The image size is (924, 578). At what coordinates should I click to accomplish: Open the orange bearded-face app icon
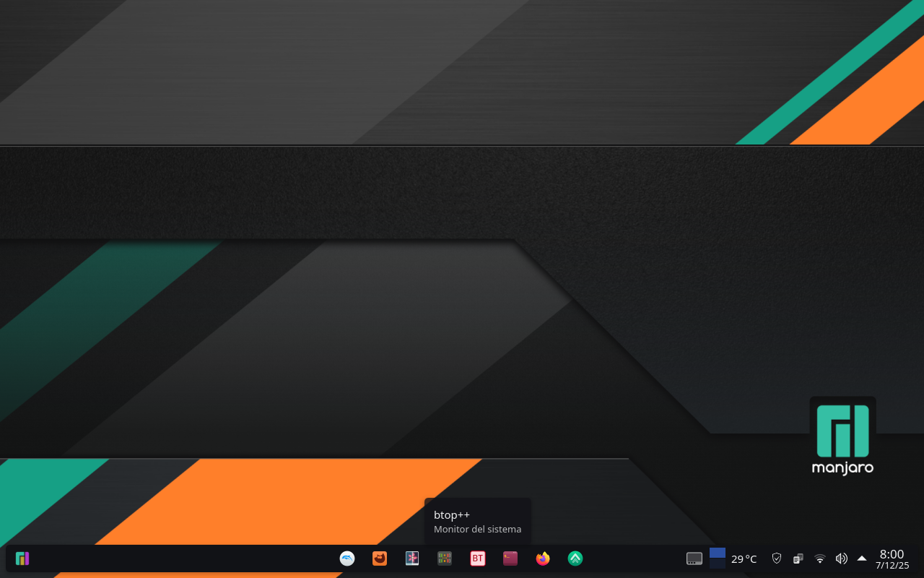(380, 558)
